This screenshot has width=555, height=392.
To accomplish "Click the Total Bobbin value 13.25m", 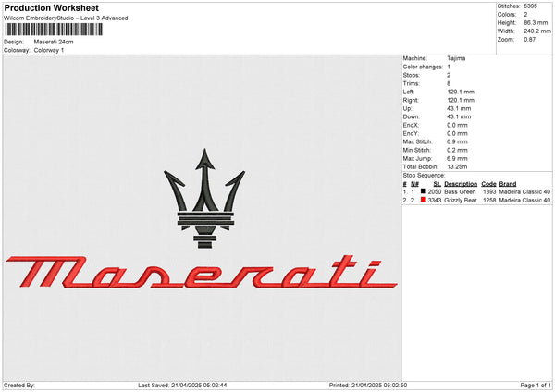I will pyautogui.click(x=459, y=166).
